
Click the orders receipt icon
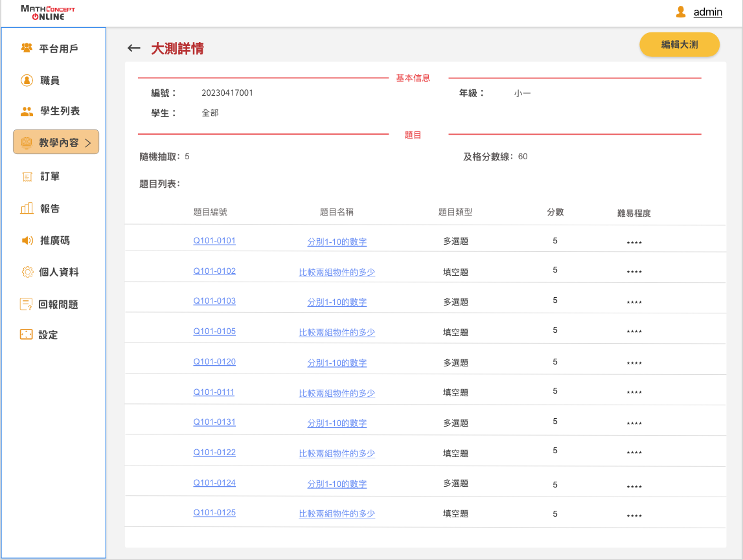point(27,177)
